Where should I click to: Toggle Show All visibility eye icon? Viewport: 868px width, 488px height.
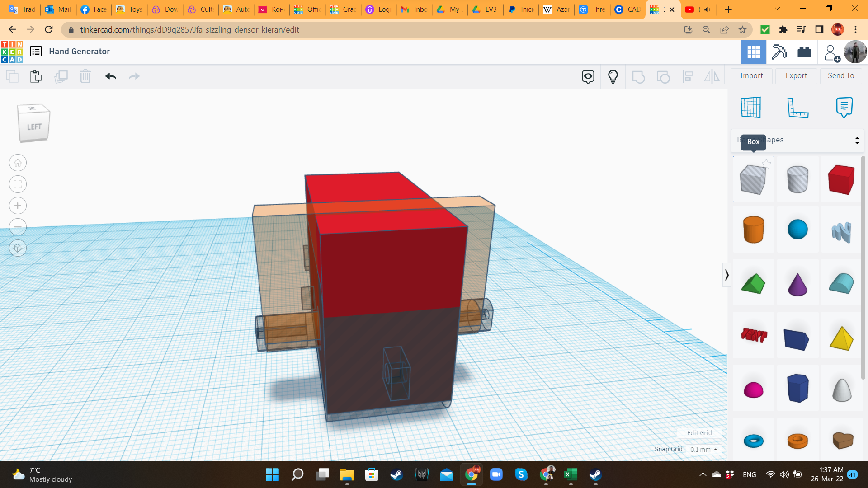588,76
